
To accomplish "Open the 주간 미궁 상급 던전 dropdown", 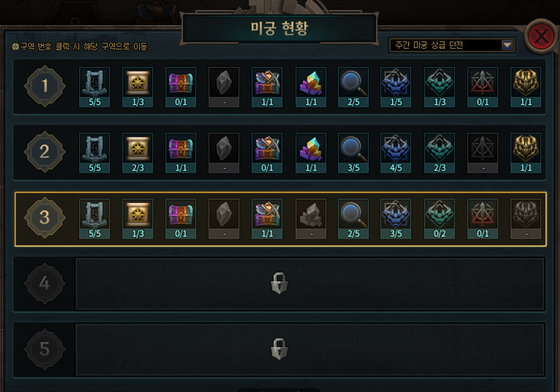I will 452,45.
